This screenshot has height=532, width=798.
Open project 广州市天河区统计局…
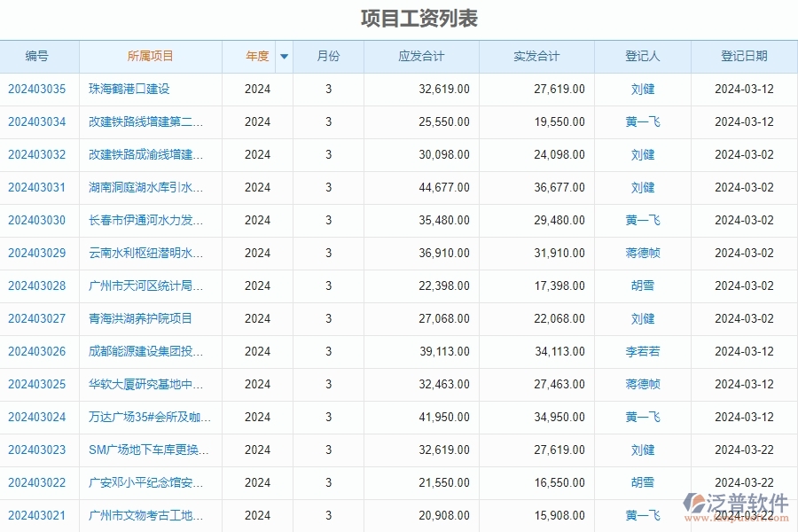pyautogui.click(x=145, y=286)
